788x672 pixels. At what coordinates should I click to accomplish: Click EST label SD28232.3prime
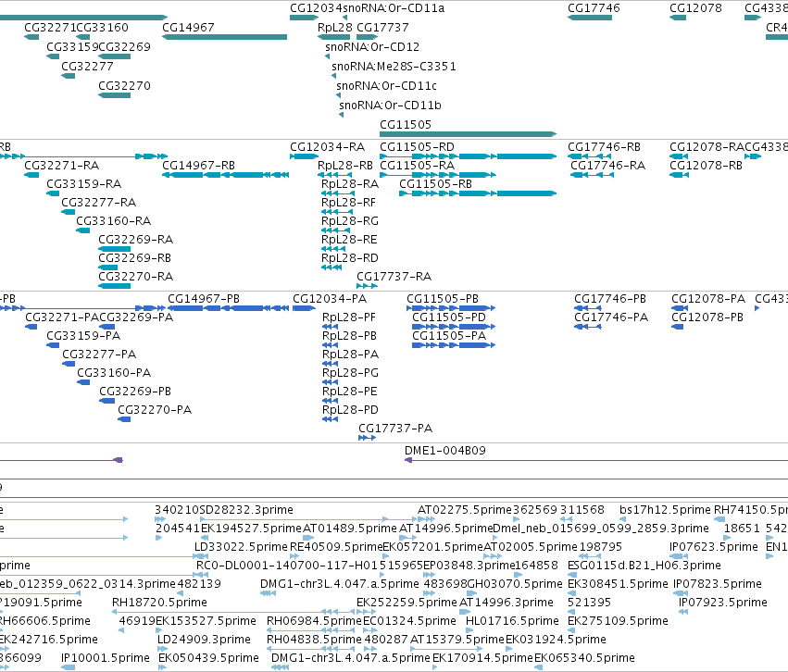point(246,510)
